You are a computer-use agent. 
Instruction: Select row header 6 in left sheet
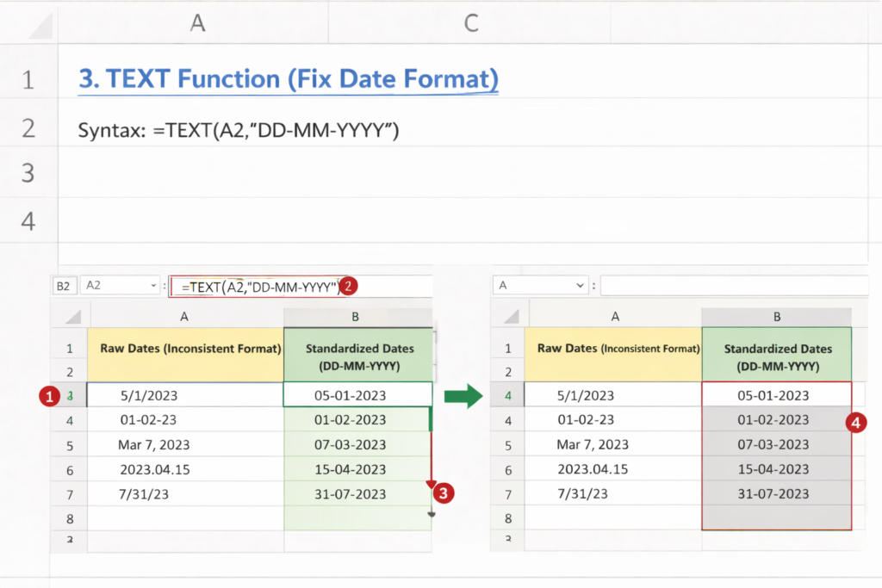coord(70,470)
